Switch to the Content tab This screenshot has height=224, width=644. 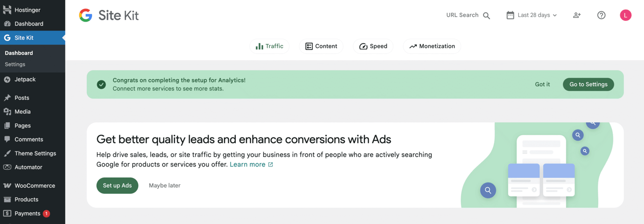[321, 46]
